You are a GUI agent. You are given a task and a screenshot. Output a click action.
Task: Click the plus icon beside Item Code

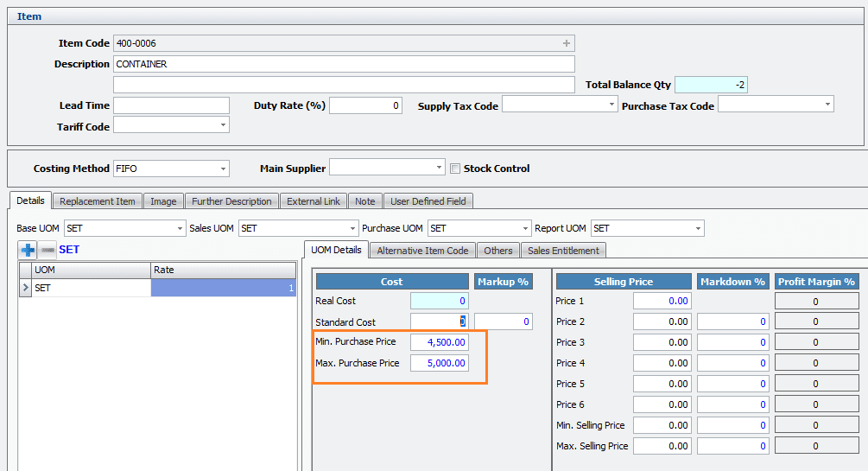point(567,43)
